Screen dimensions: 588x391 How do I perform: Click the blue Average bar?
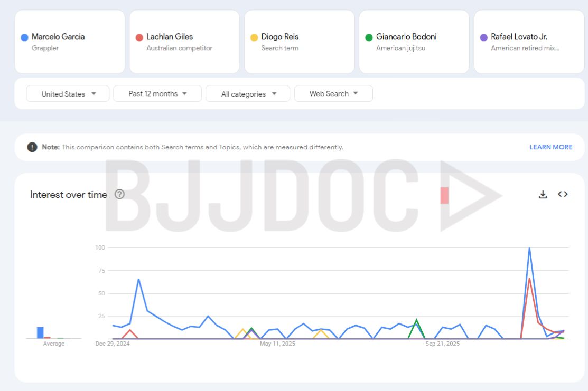pos(40,332)
